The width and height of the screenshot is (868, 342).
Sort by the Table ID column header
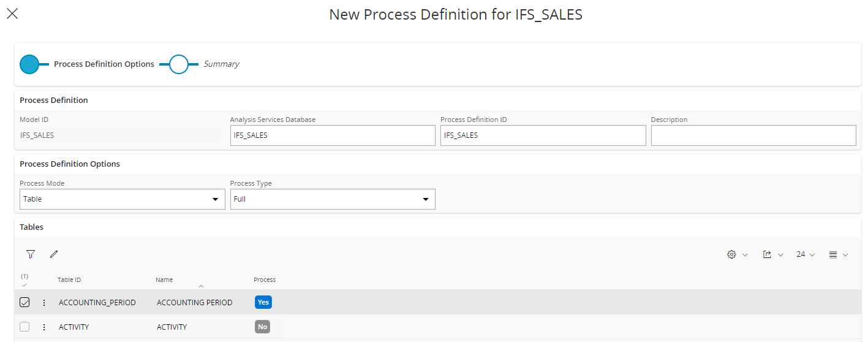[69, 280]
